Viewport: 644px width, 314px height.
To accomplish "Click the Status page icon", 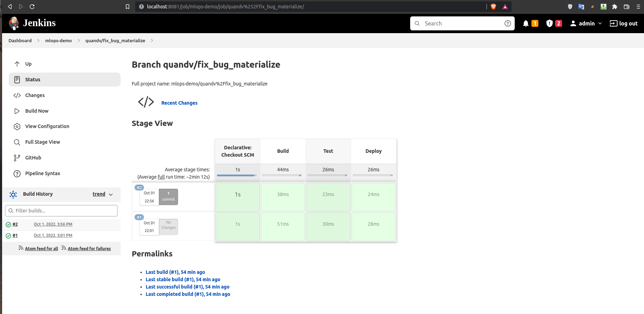I will point(17,80).
